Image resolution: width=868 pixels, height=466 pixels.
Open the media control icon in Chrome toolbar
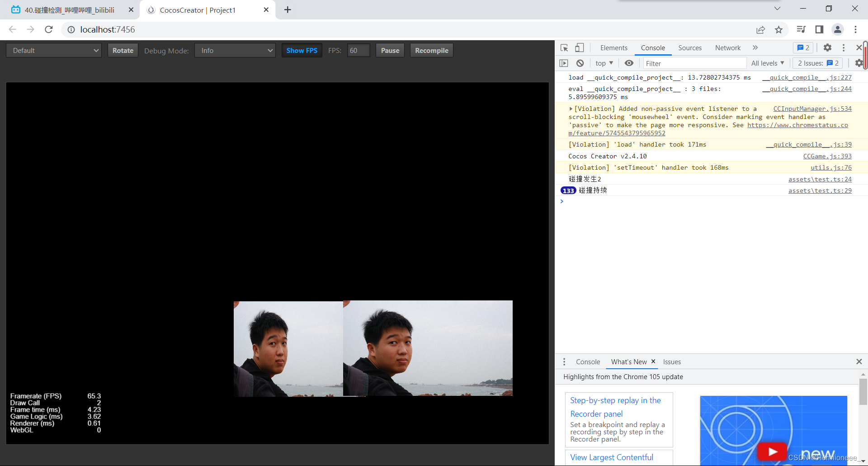coord(801,29)
